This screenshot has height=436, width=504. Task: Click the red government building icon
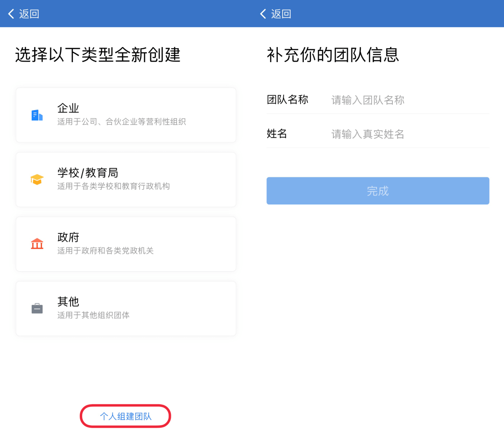tap(37, 244)
